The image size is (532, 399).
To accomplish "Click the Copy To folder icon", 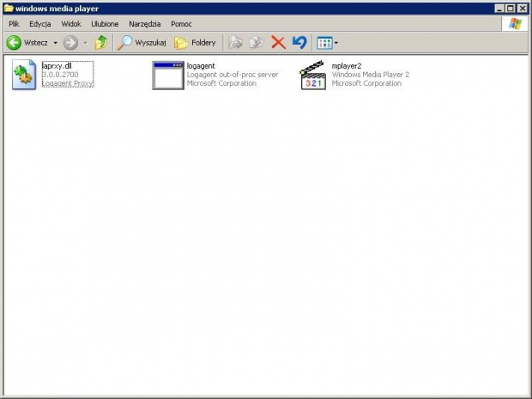I will (257, 43).
